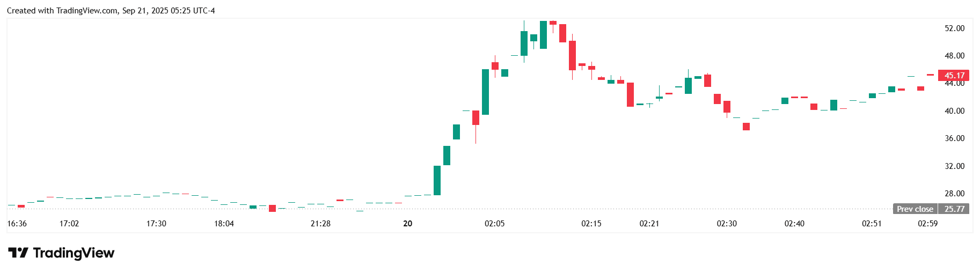Click the 36.00 price scale label
980x273 pixels.
(954, 138)
